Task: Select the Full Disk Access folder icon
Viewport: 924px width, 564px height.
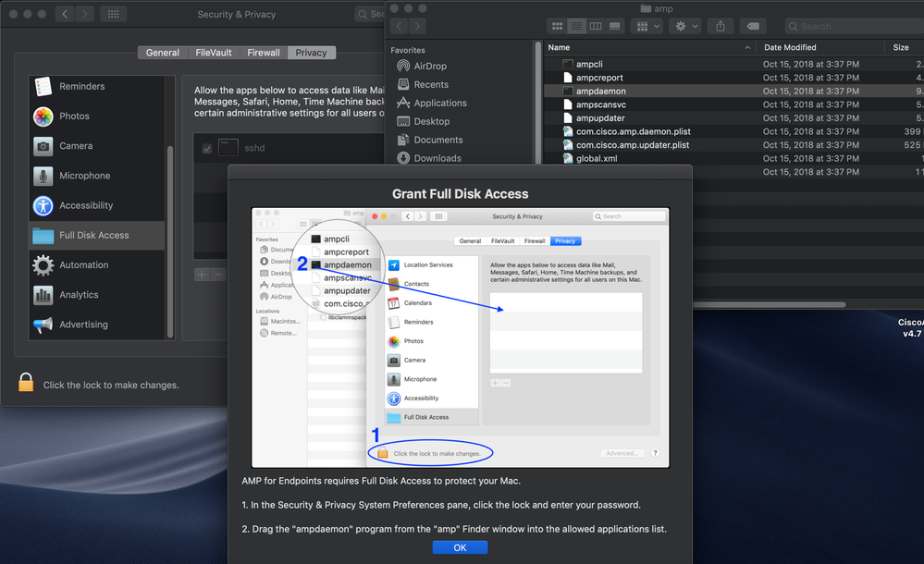Action: tap(43, 235)
